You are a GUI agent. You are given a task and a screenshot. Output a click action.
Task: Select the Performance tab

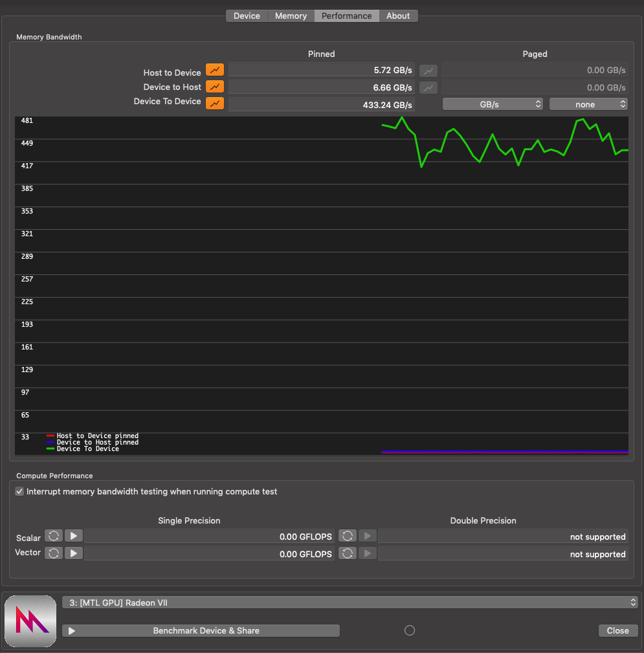[x=346, y=16]
